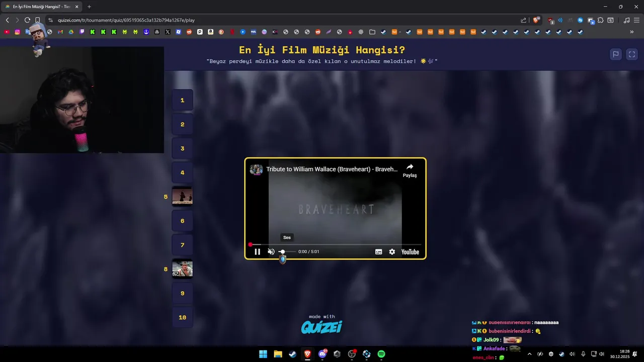Open site settings icon in address bar
The image size is (644, 362).
tap(50, 20)
